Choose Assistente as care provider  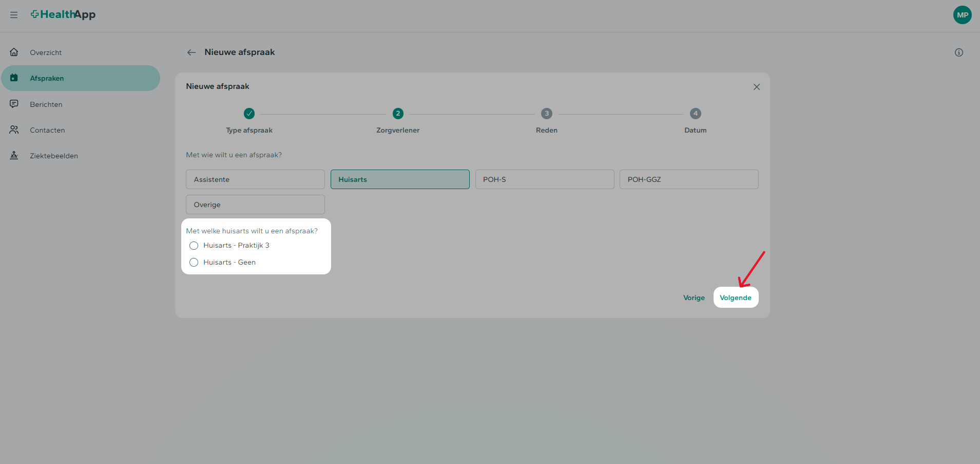[x=255, y=179]
